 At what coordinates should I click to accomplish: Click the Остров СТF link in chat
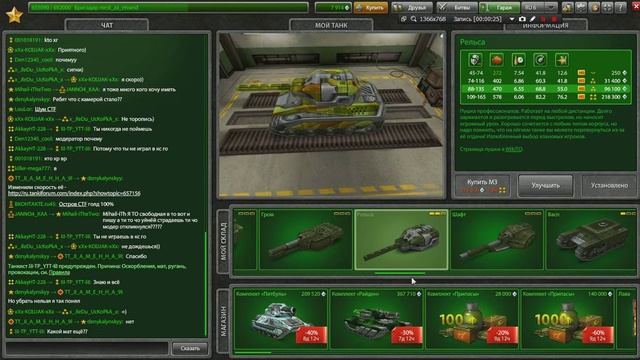click(x=73, y=204)
